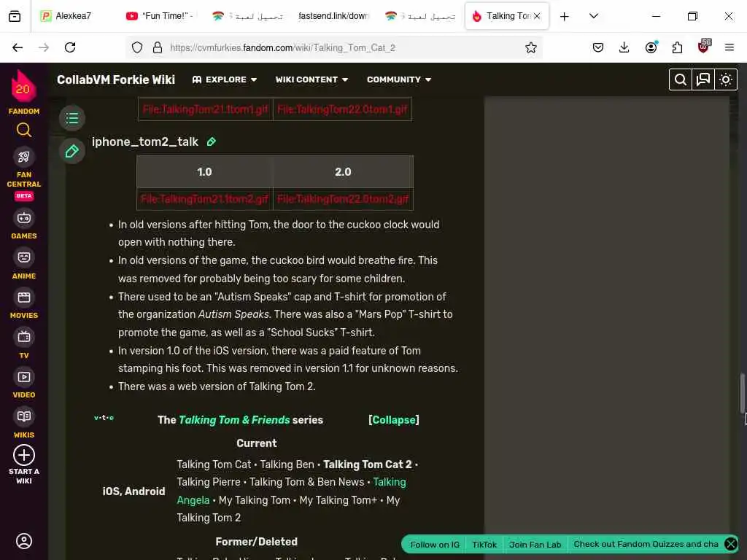Viewport: 747px width, 560px height.
Task: Open the list all tabs chevron
Action: pyautogui.click(x=594, y=16)
